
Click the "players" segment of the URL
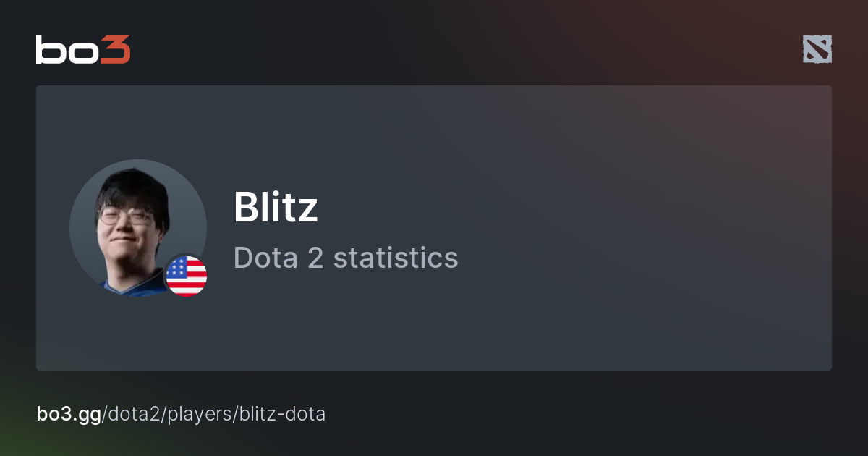tap(194, 414)
